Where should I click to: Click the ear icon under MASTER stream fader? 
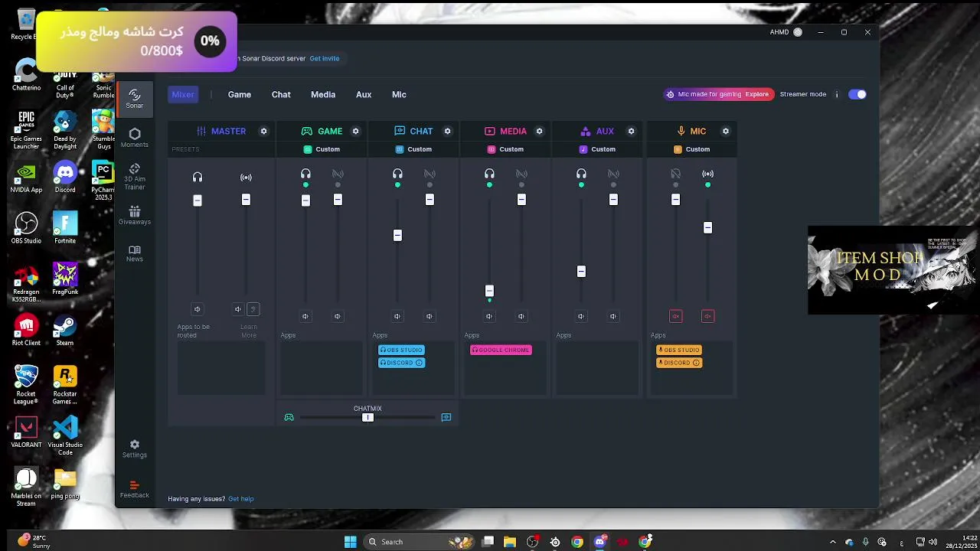tap(253, 309)
